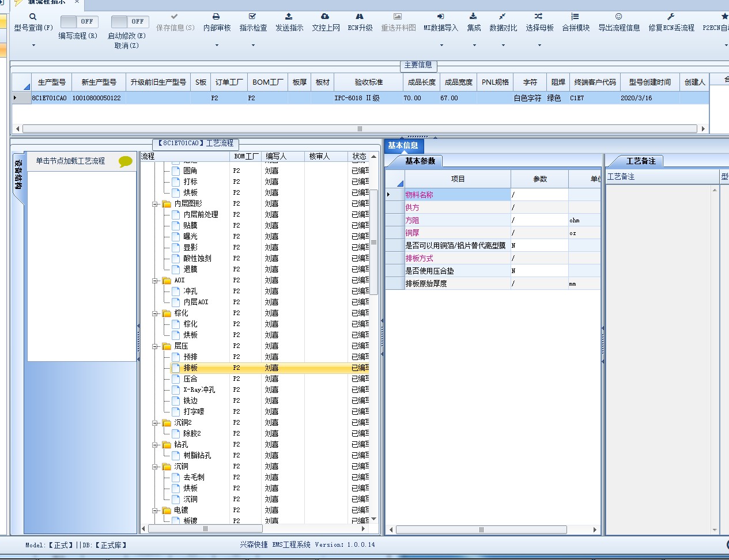This screenshot has width=729, height=560.
Task: Click the 文控上网 cloud icon
Action: [x=325, y=17]
